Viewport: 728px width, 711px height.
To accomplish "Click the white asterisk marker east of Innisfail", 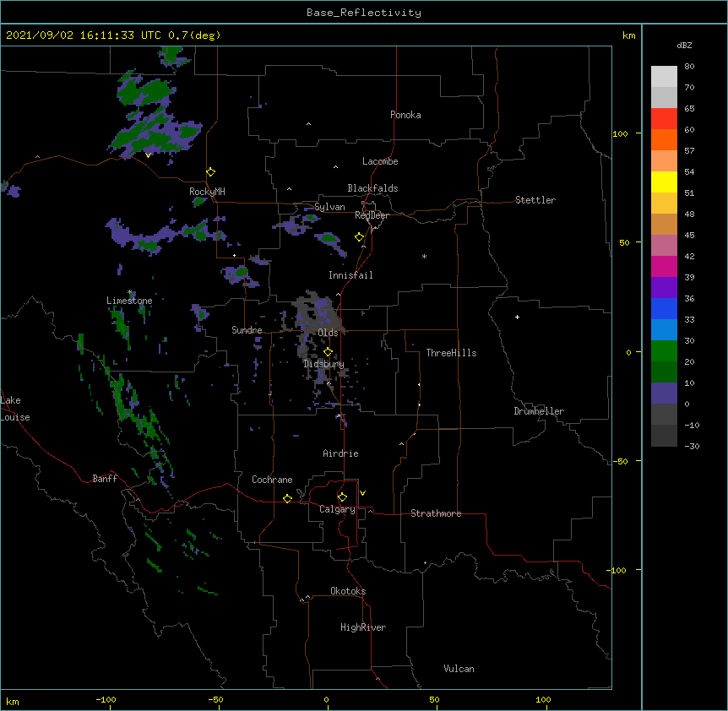I will click(424, 256).
